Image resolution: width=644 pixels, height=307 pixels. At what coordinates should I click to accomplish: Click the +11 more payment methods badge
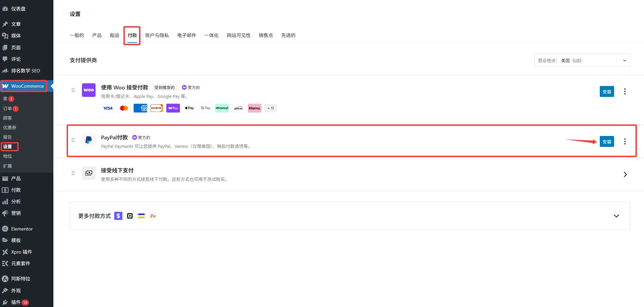tap(271, 108)
